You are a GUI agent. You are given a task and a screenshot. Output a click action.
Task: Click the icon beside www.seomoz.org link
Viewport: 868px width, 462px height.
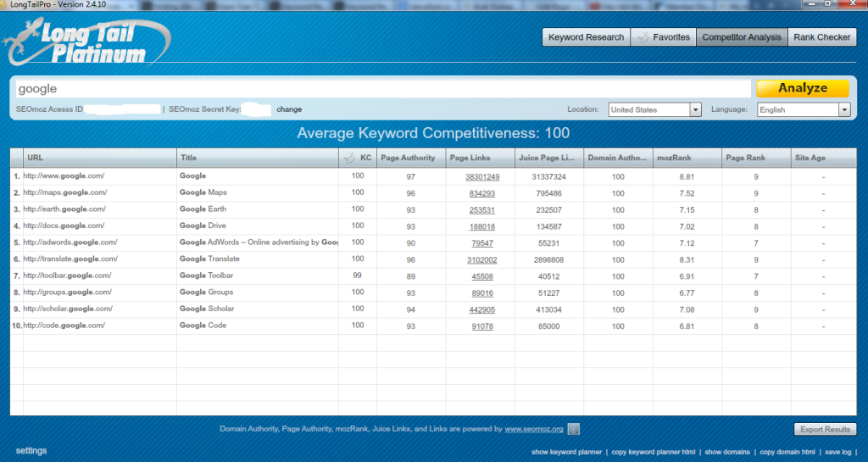click(x=574, y=429)
